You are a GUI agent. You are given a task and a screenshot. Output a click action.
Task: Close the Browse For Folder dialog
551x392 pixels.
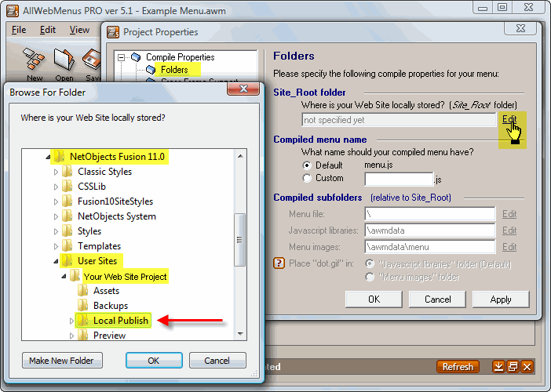click(x=243, y=89)
